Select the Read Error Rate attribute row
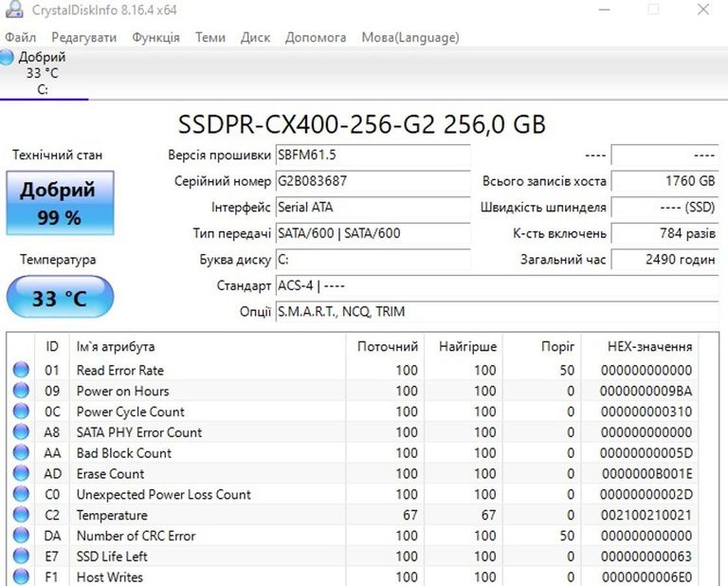Image resolution: width=728 pixels, height=586 pixels. [355, 370]
